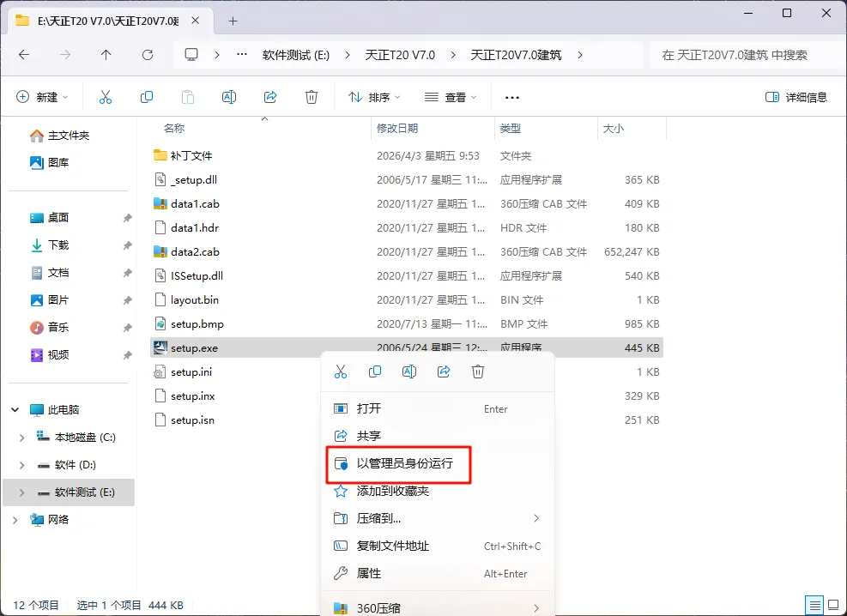Select 添加到收藏夹 from the context menu
Image resolution: width=847 pixels, height=616 pixels.
[x=438, y=491]
